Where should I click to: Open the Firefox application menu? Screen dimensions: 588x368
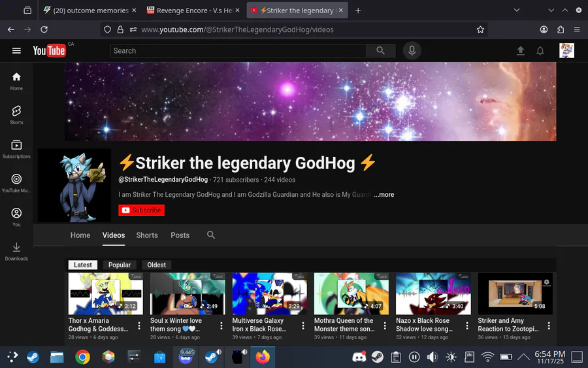point(577,29)
